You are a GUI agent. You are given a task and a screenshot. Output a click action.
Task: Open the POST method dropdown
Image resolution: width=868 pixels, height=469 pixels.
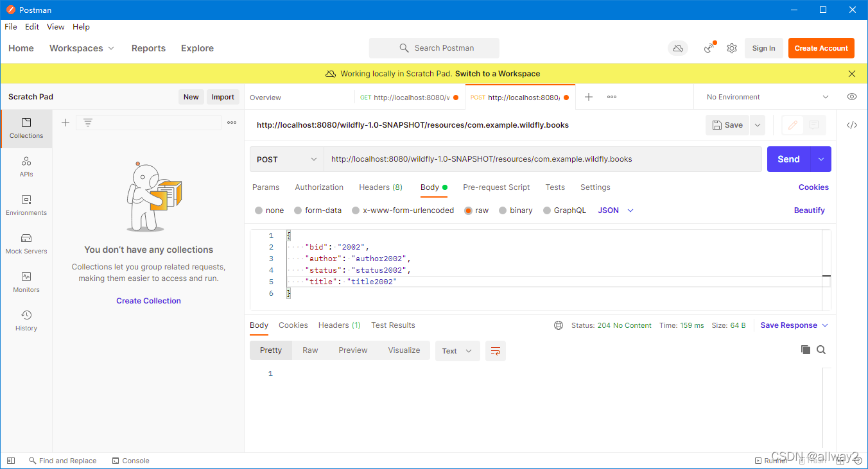[x=287, y=159]
